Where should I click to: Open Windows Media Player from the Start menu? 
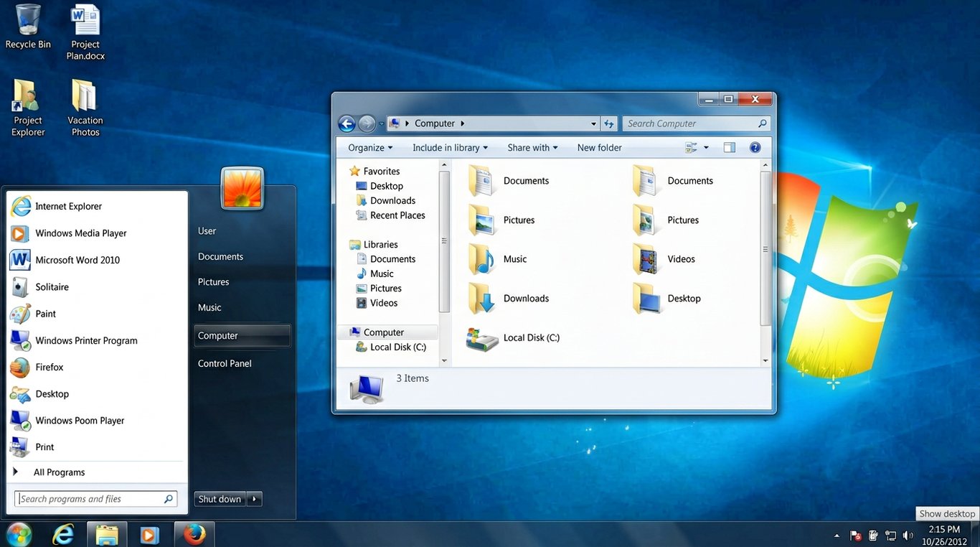(80, 233)
